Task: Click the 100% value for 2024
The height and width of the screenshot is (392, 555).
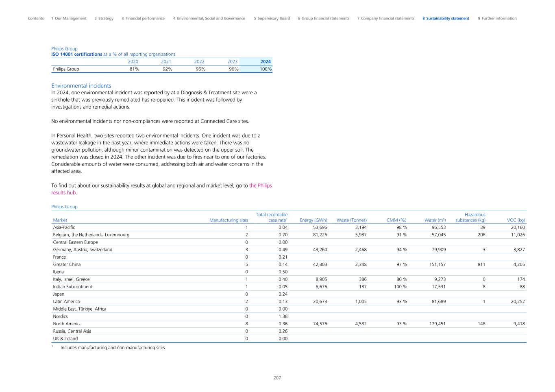Action: coord(266,69)
